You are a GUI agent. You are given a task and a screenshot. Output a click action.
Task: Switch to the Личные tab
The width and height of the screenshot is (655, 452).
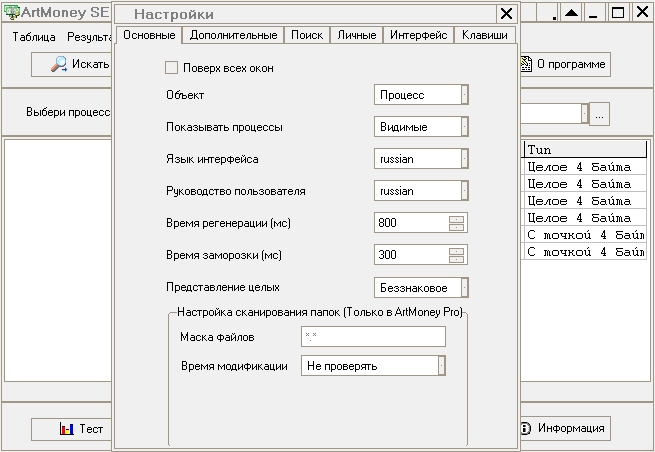pos(357,35)
